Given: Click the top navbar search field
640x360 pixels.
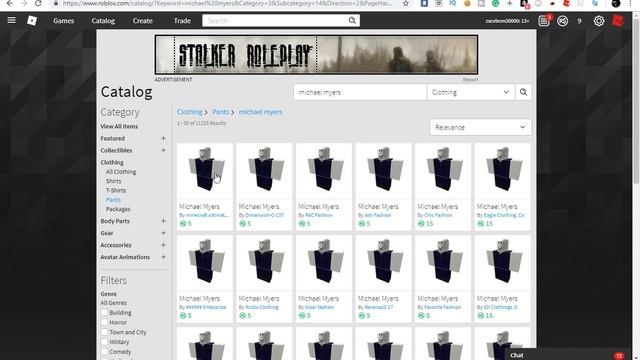Looking at the screenshot, I should [x=276, y=20].
